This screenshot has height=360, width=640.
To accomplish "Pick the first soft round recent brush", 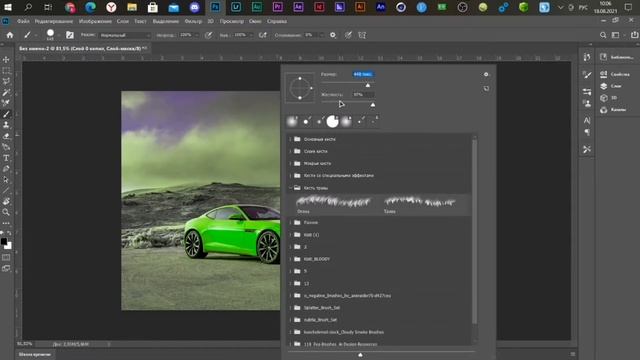I will (x=292, y=121).
